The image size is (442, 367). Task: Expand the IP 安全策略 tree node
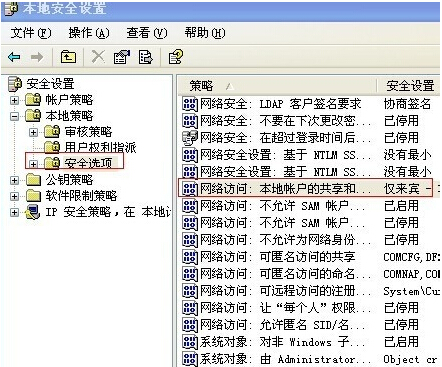(14, 212)
